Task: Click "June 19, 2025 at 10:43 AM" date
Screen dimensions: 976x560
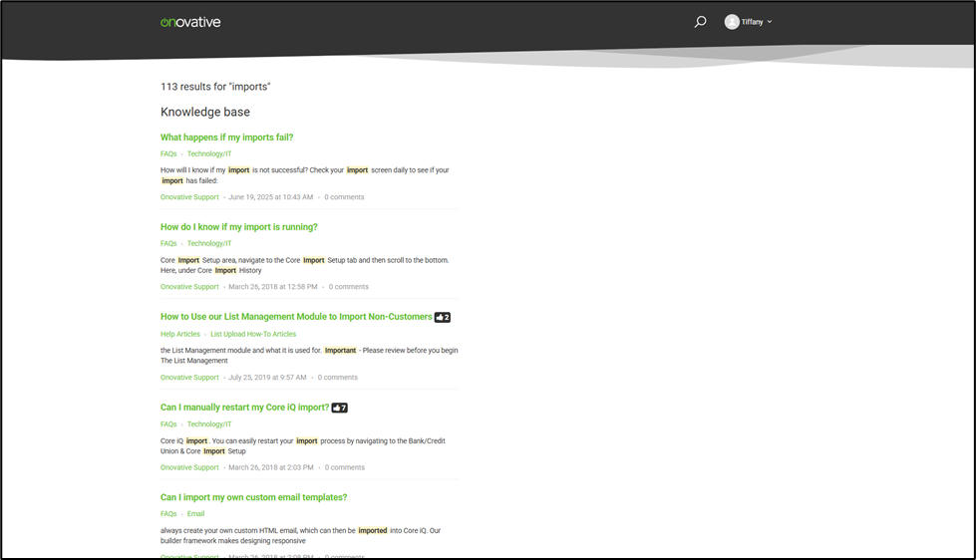Action: pos(271,197)
